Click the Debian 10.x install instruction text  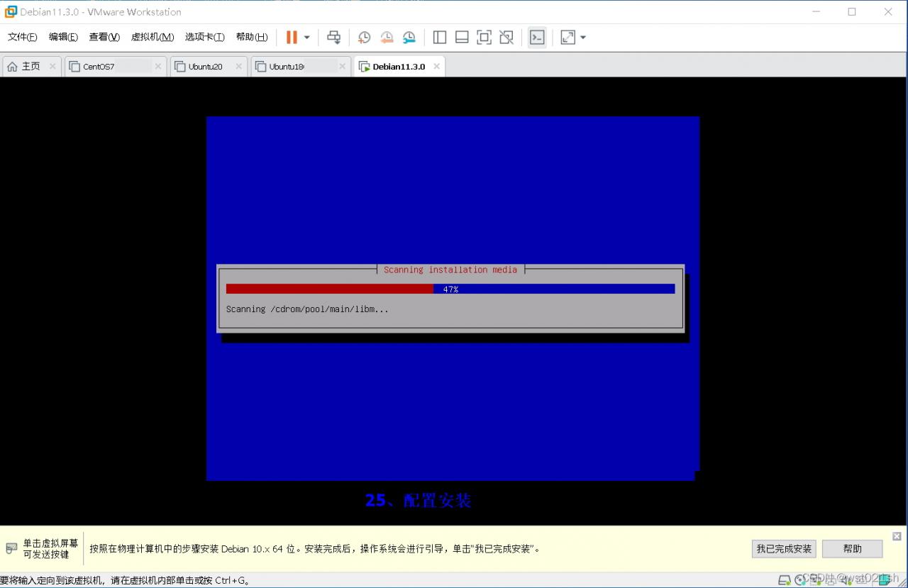315,549
